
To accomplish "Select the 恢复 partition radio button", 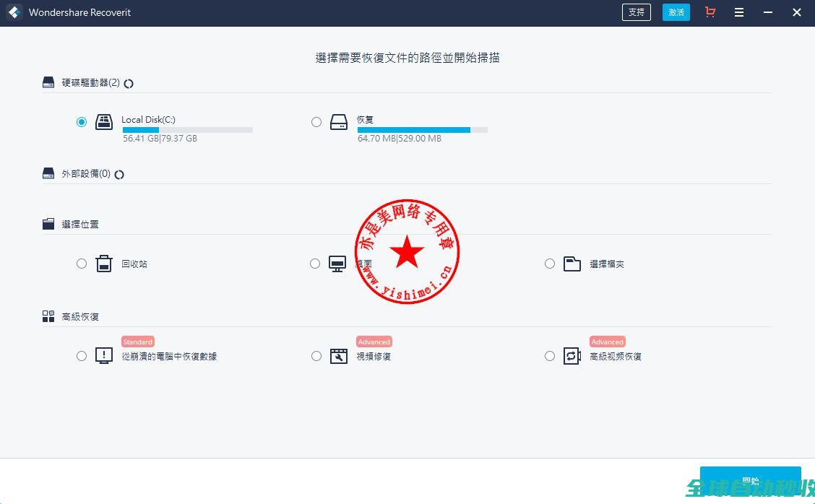I will 316,122.
